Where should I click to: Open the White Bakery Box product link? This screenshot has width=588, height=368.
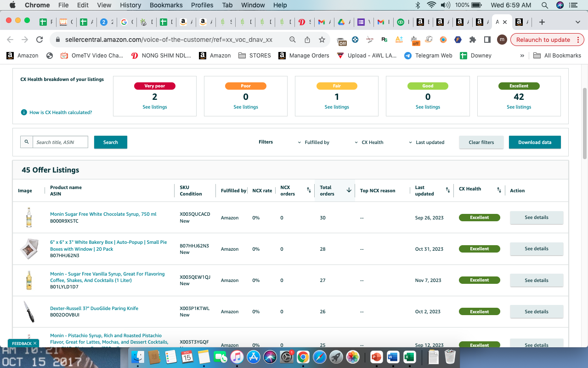point(108,246)
